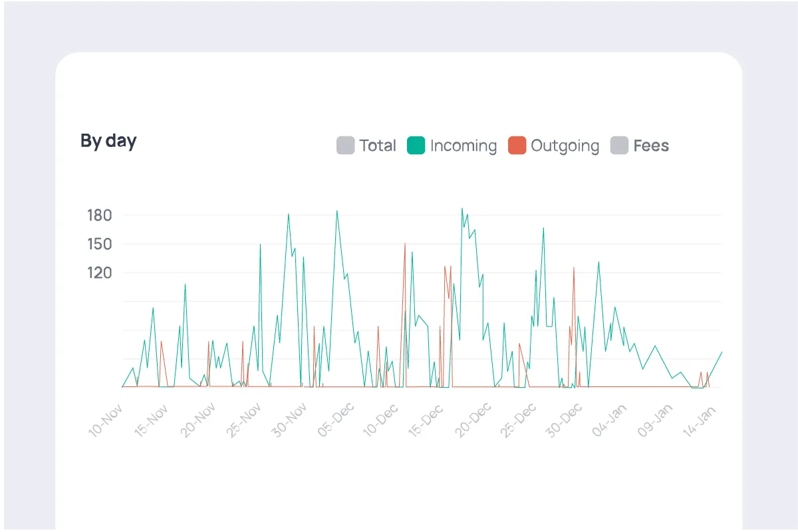This screenshot has height=532, width=798.
Task: Click the Fees legend label
Action: click(x=651, y=146)
